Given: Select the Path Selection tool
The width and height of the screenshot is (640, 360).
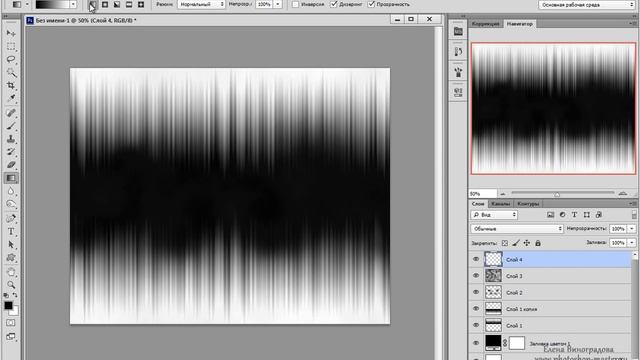Looking at the screenshot, I should pos(11,244).
